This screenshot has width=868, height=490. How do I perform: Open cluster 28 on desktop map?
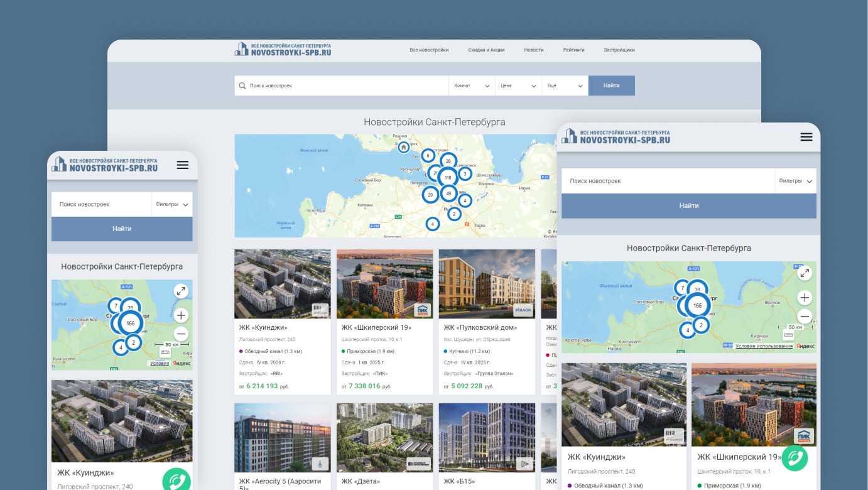448,161
